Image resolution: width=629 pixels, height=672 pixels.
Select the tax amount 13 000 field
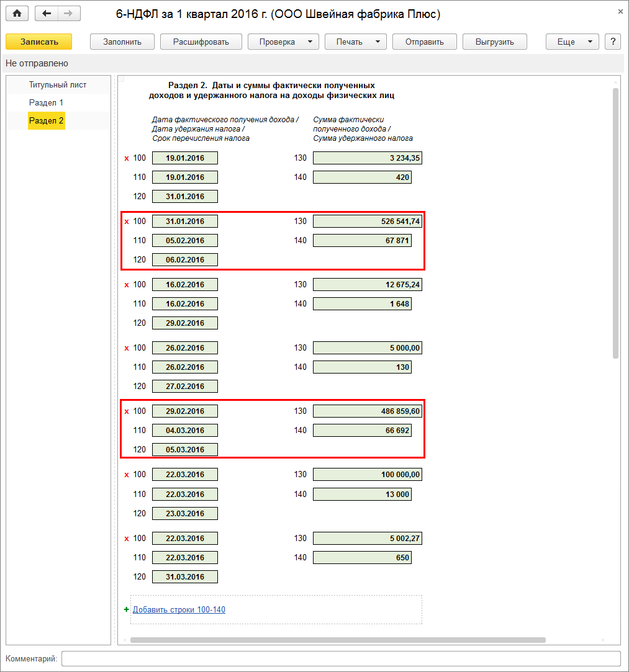[362, 494]
